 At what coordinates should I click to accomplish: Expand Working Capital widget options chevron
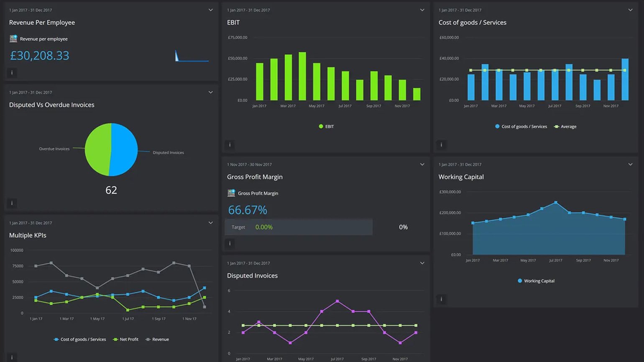[x=630, y=165]
